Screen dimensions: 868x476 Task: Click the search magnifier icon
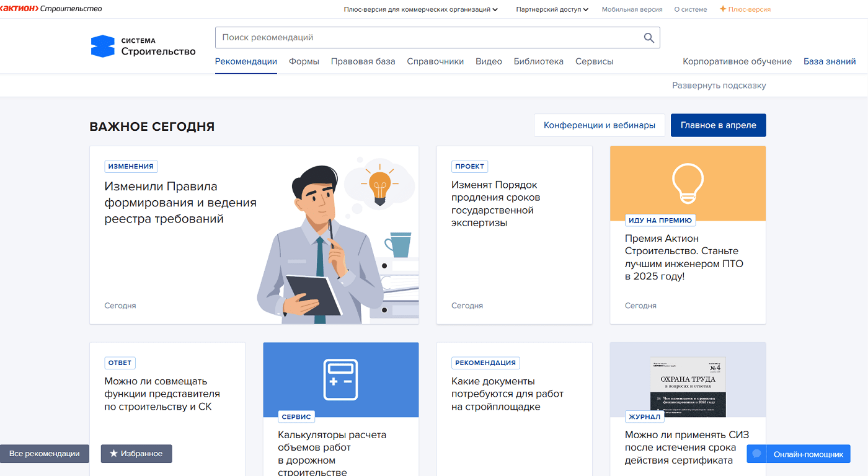coord(649,38)
